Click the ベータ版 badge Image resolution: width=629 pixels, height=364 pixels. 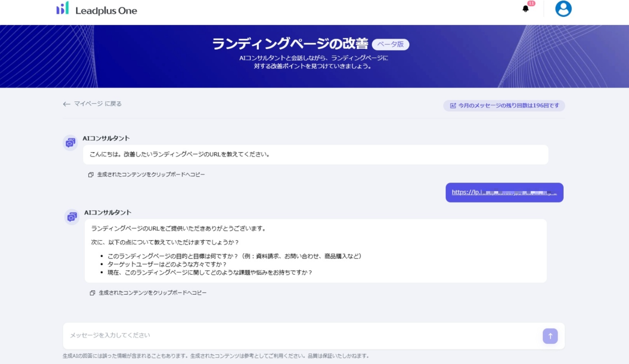pos(390,44)
